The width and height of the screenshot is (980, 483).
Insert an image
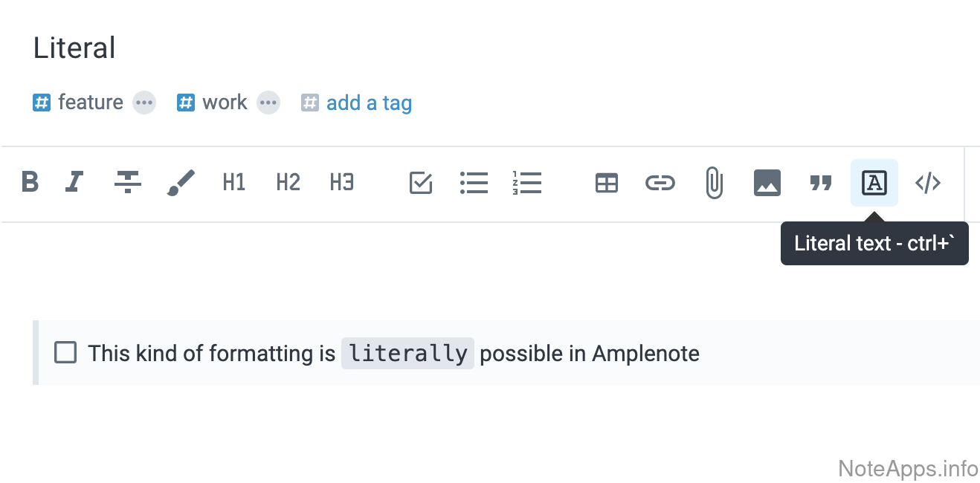coord(767,183)
